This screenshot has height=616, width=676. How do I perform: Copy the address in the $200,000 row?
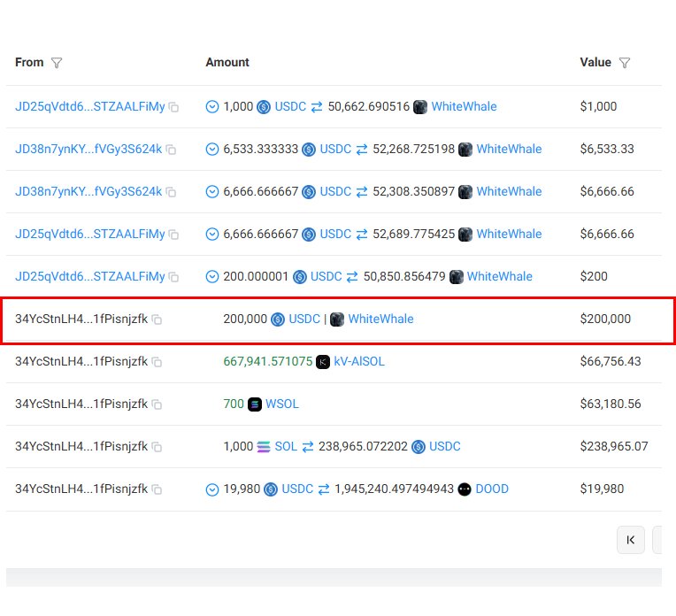[x=157, y=320]
